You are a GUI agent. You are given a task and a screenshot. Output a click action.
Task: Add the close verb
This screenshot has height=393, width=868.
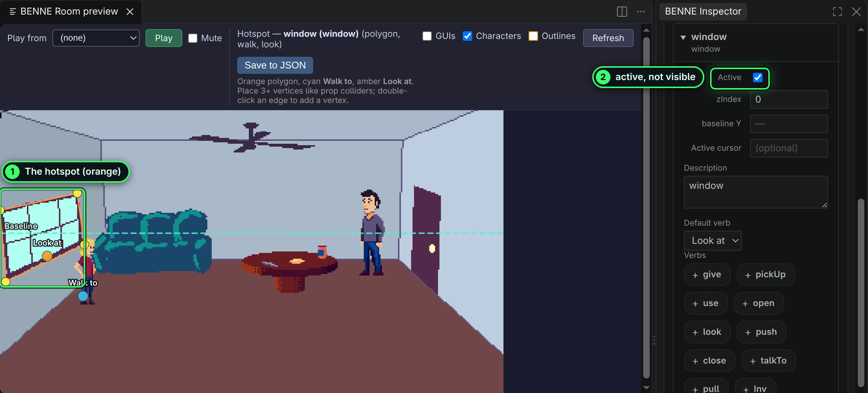coord(709,361)
